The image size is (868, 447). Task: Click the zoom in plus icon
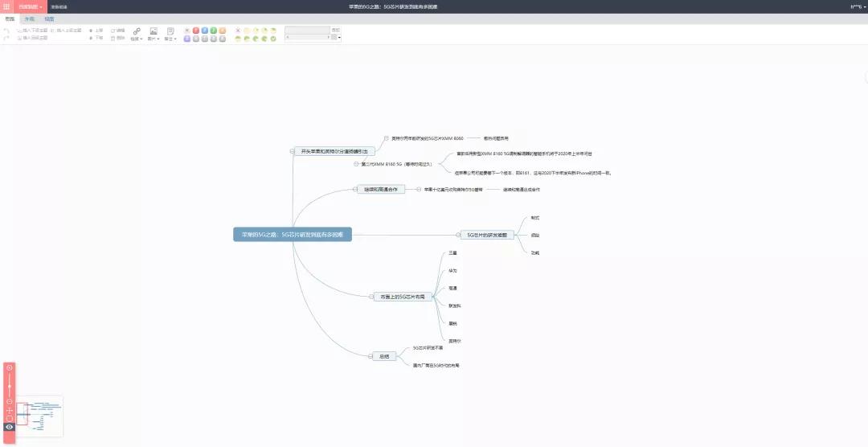(x=10, y=367)
